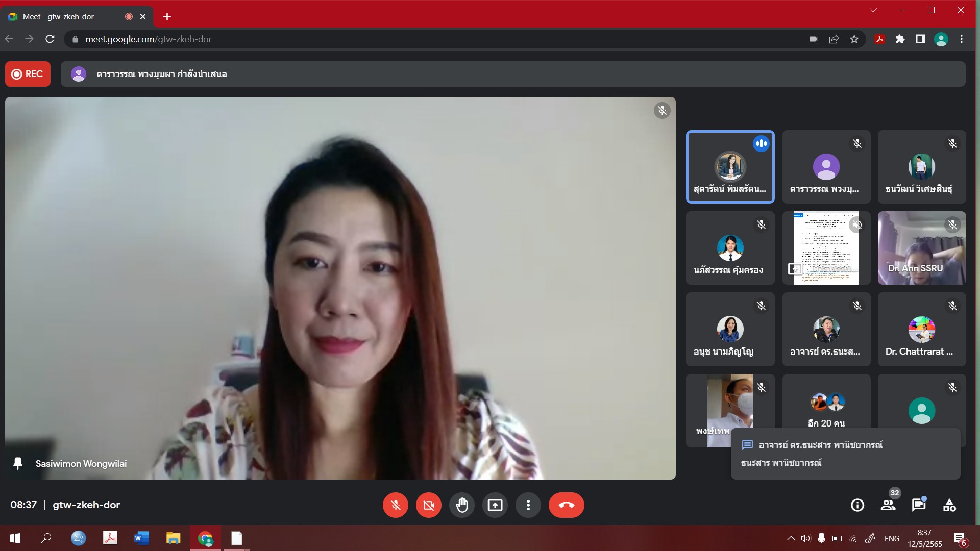This screenshot has width=980, height=551.
Task: Leave the call with red hangup button
Action: click(566, 505)
